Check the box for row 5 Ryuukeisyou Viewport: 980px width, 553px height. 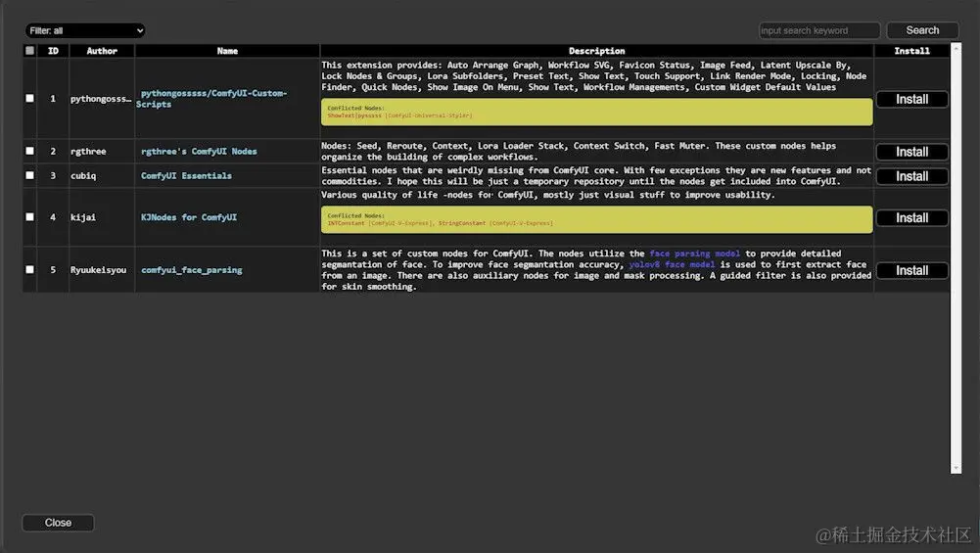point(29,269)
